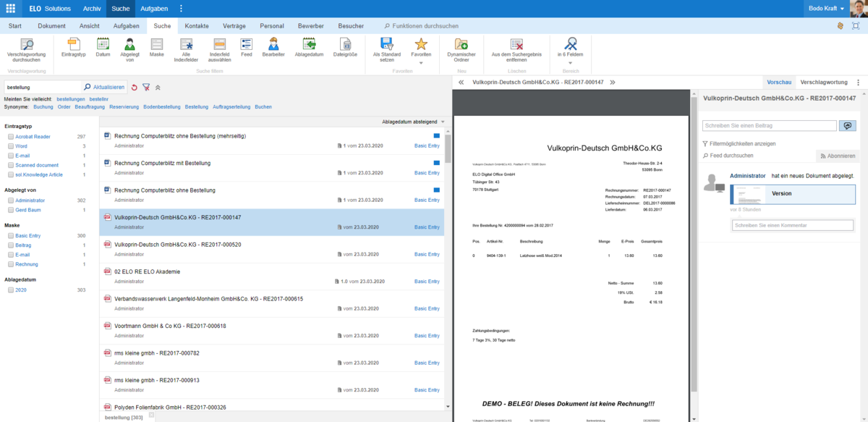Viewport: 868px width, 422px height.
Task: Click Feed durchsuchen
Action: [x=728, y=156]
